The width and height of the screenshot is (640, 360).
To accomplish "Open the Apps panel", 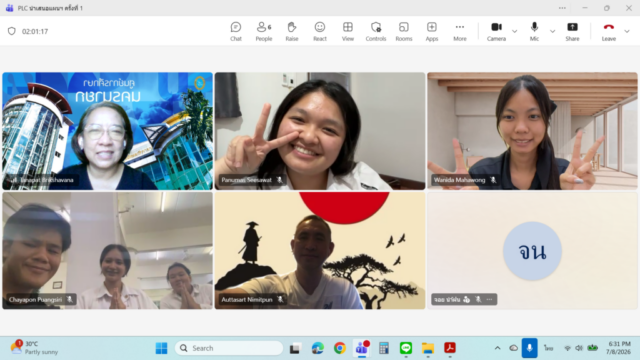I will (431, 31).
